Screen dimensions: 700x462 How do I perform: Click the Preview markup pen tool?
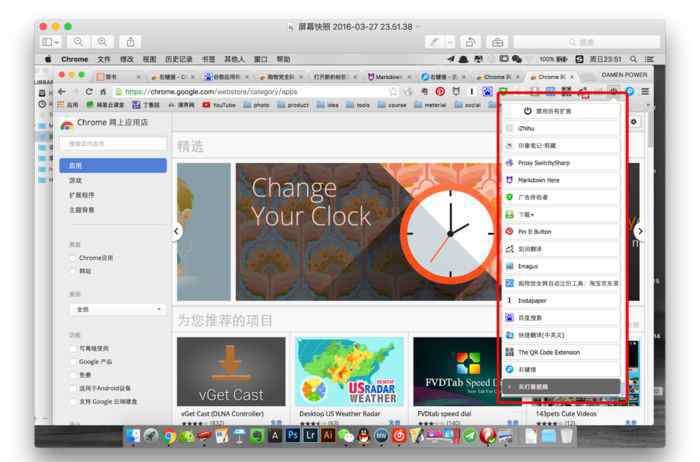(x=433, y=42)
